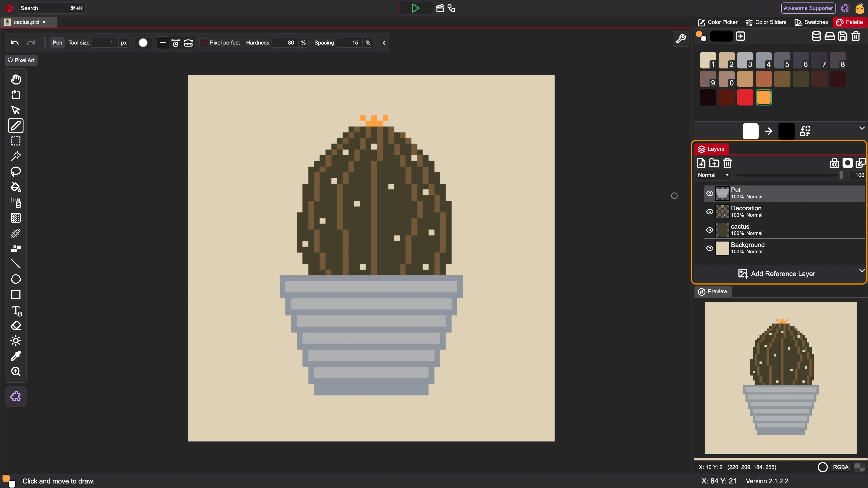Click the Pen tool name label
This screenshot has height=488, width=868.
(57, 43)
